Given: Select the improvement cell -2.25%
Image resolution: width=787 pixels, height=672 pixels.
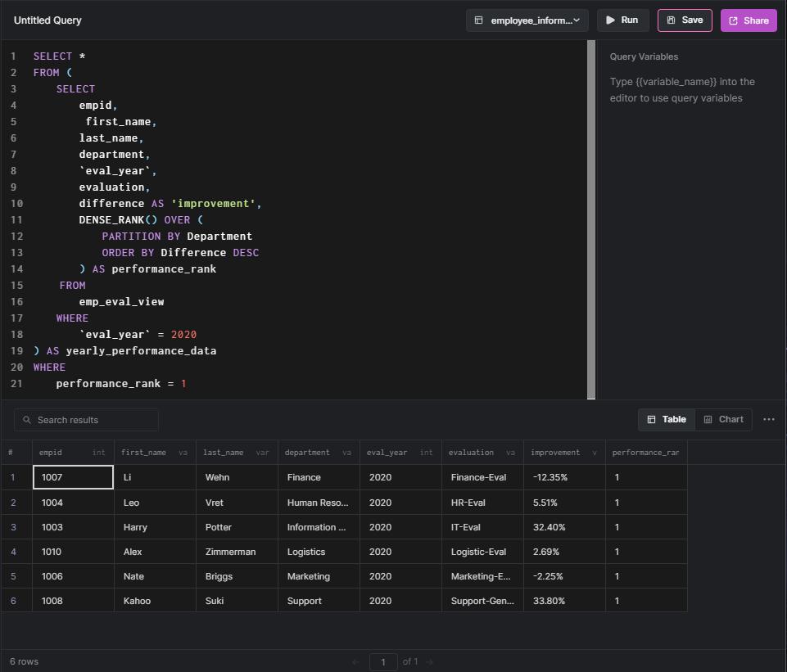Looking at the screenshot, I should (563, 576).
